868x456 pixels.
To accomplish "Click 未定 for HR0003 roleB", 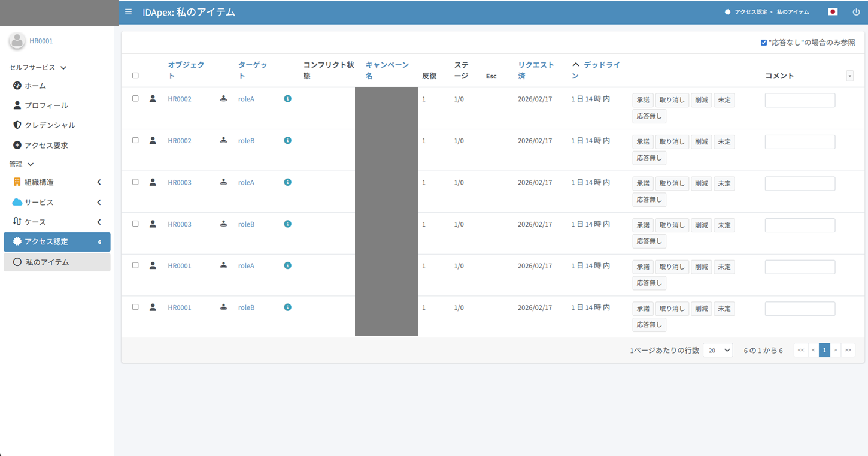I will click(x=724, y=225).
